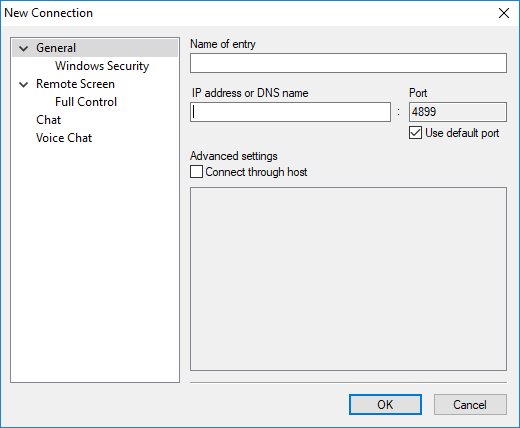This screenshot has width=520, height=428.
Task: Select Remote Screen in the tree
Action: 75,84
